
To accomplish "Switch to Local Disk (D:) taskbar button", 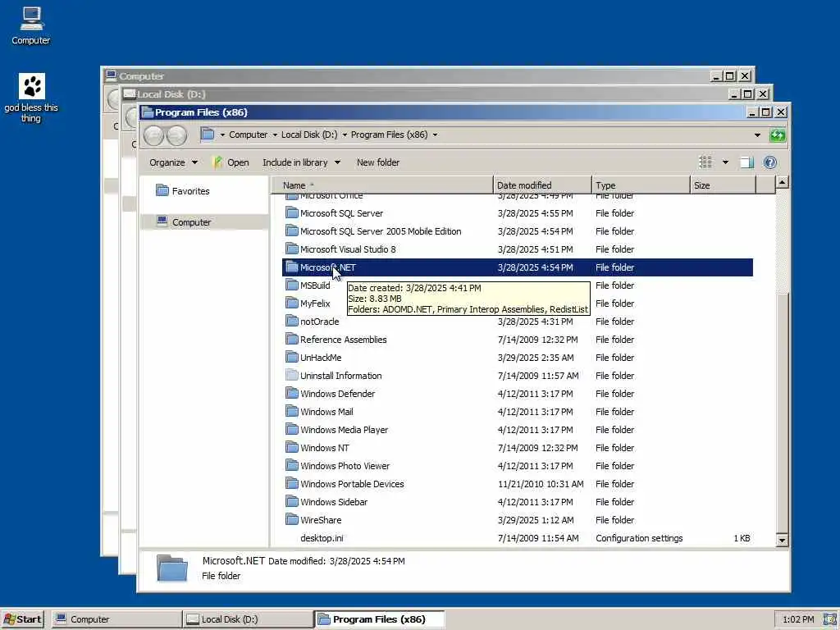I will [x=248, y=619].
